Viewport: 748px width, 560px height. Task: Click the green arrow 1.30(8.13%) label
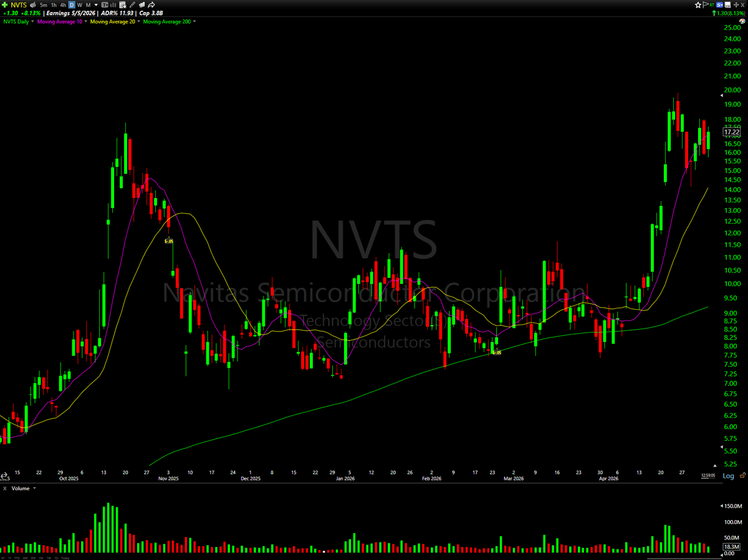tap(728, 13)
